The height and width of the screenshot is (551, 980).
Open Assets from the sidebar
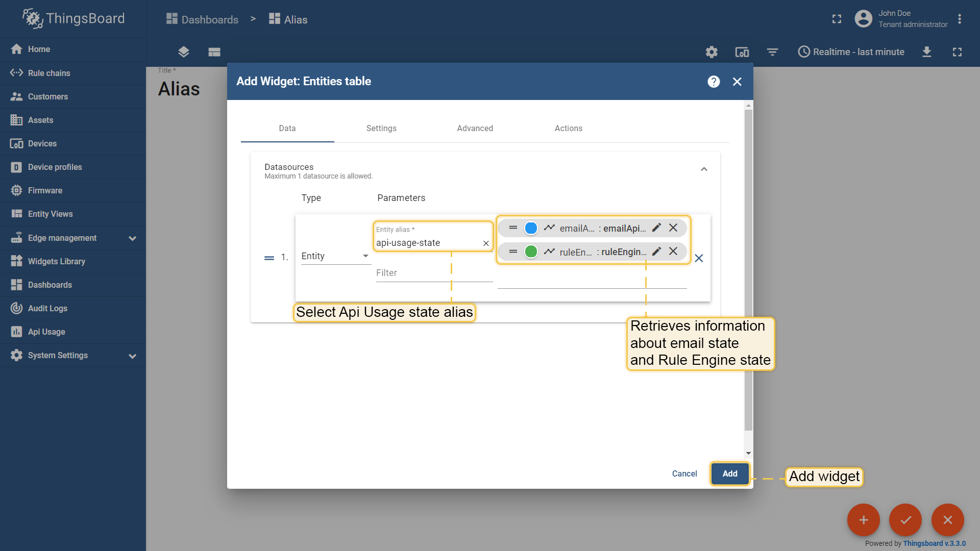tap(72, 120)
